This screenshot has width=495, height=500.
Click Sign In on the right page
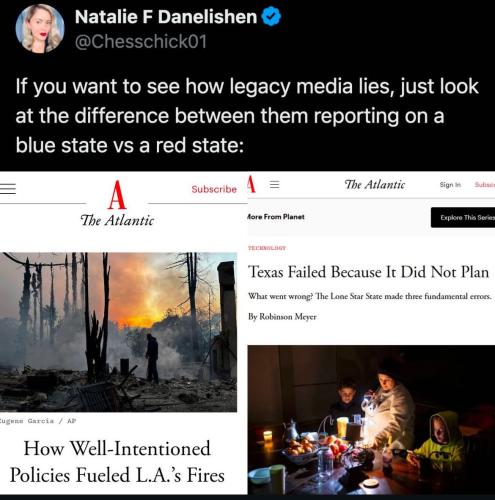tap(450, 184)
